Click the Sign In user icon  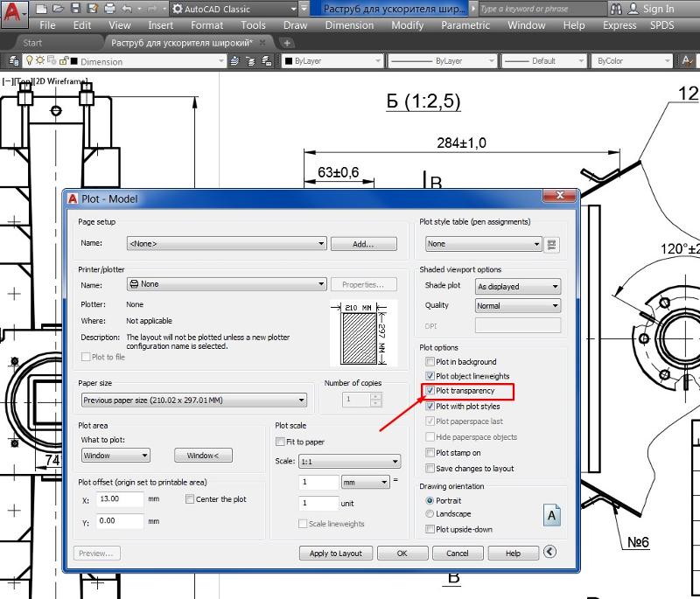633,9
